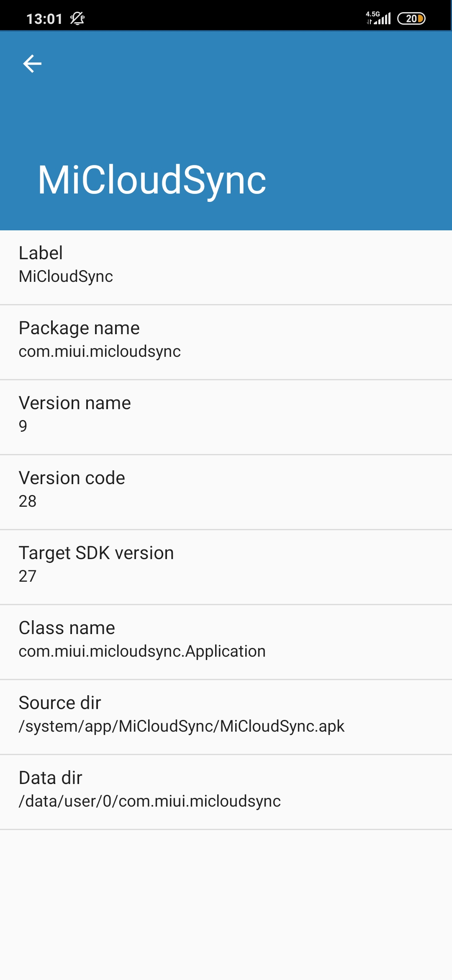Viewport: 452px width, 980px height.
Task: Select the Class name row
Action: pyautogui.click(x=226, y=642)
